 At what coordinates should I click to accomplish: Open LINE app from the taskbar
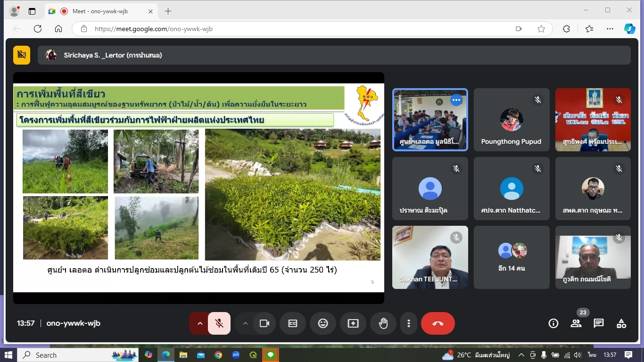point(271,355)
